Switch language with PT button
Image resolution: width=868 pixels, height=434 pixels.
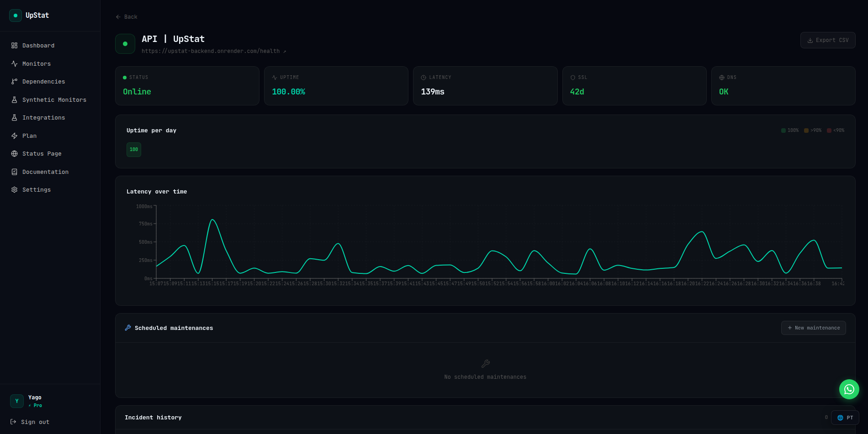845,418
